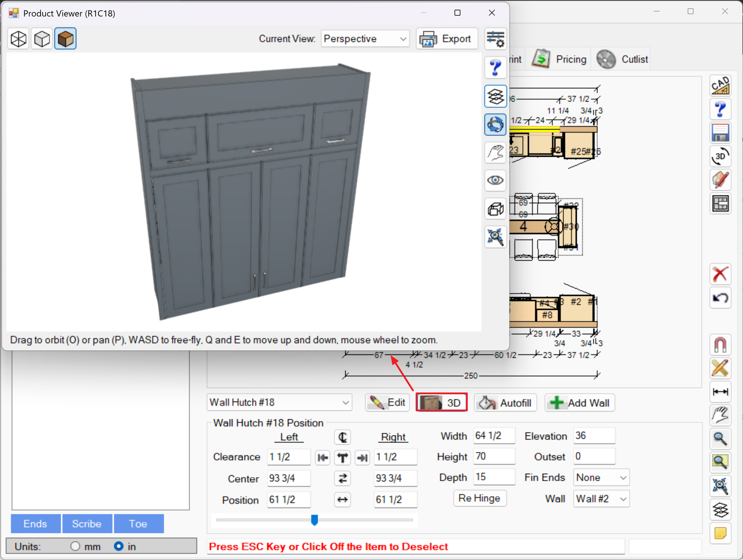Click the red X delete icon

721,274
